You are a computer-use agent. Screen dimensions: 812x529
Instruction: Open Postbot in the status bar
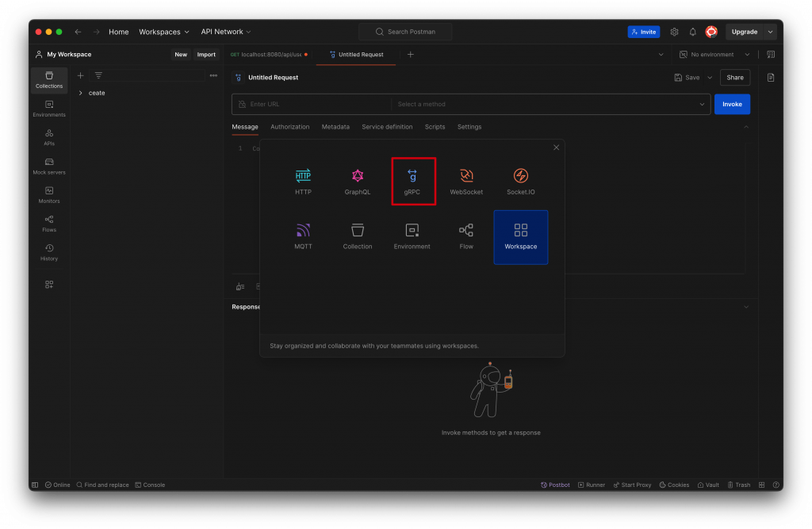(x=555, y=485)
